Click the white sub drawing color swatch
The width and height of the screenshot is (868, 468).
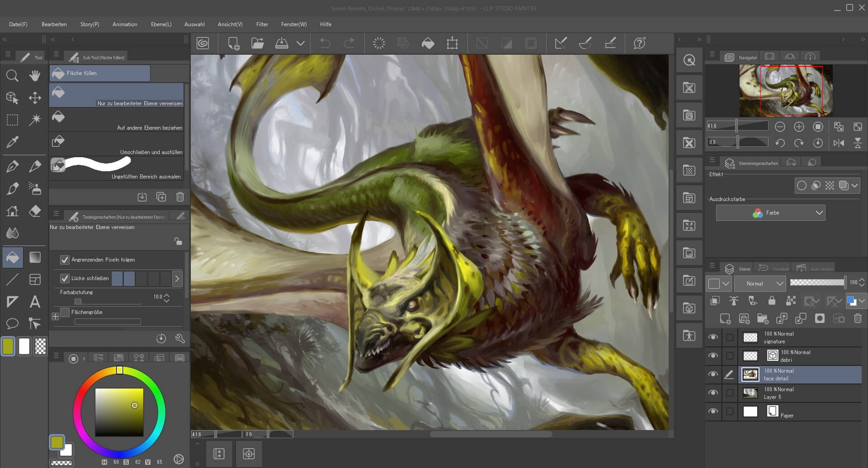coord(24,346)
